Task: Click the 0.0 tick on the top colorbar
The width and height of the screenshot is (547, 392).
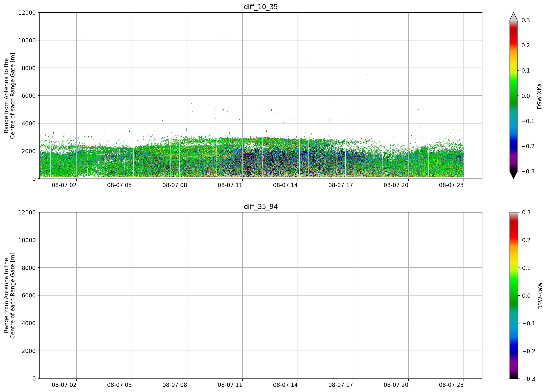Action: 526,96
